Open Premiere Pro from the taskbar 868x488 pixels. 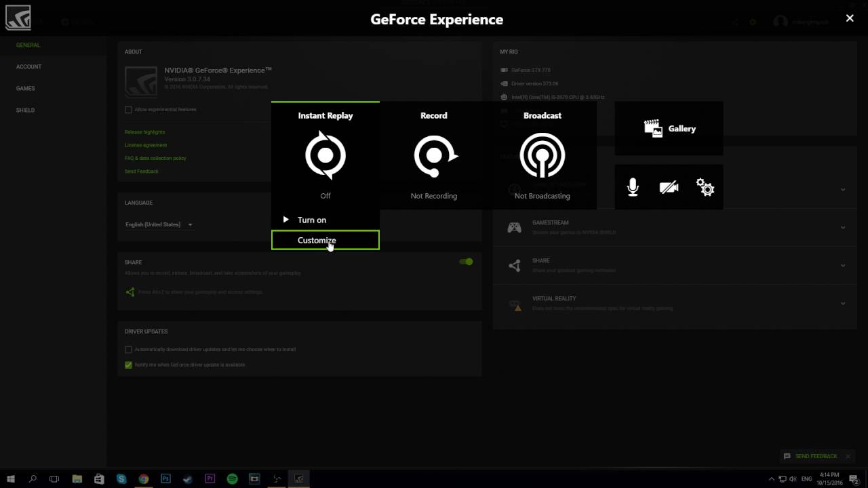pos(210,479)
